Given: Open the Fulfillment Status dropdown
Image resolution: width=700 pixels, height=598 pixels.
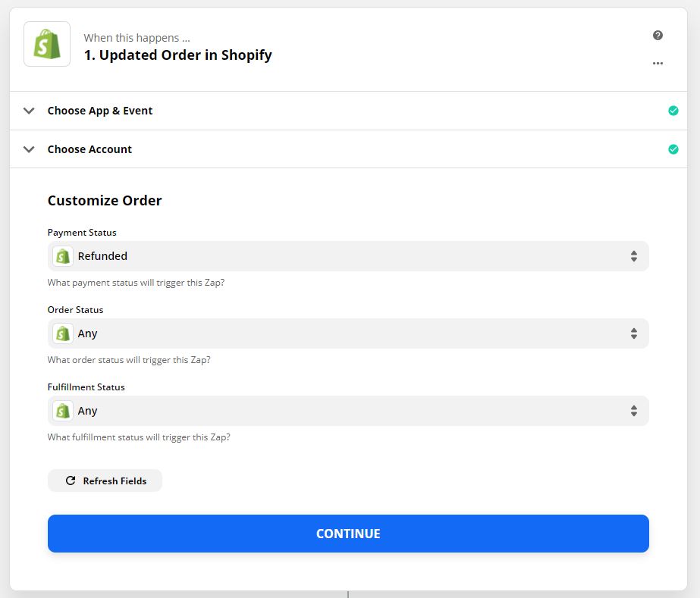Looking at the screenshot, I should point(348,411).
